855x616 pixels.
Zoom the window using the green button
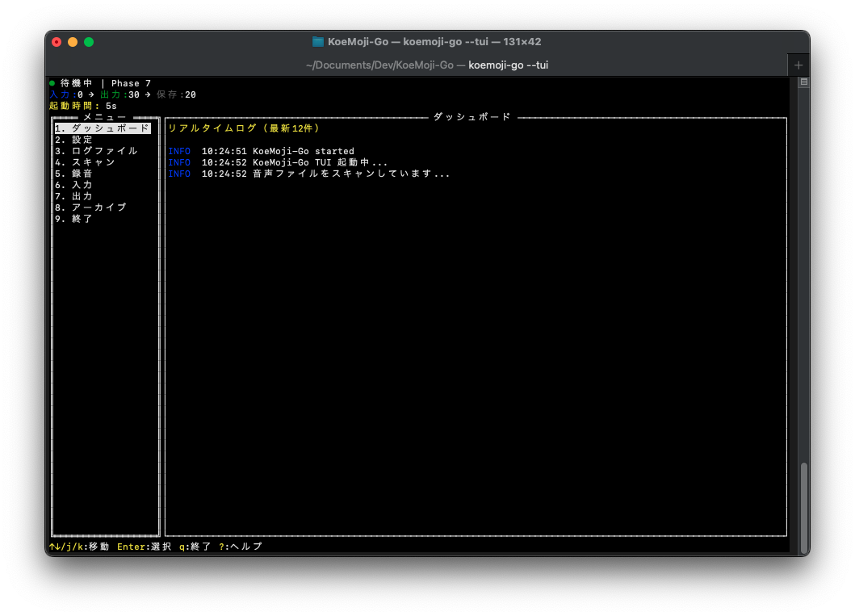pos(89,42)
